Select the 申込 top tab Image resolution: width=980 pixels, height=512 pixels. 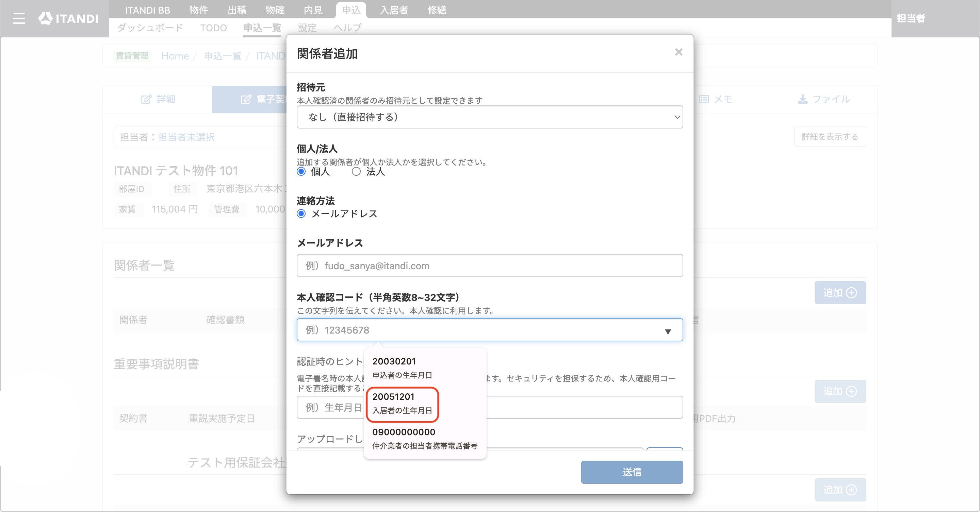tap(351, 10)
